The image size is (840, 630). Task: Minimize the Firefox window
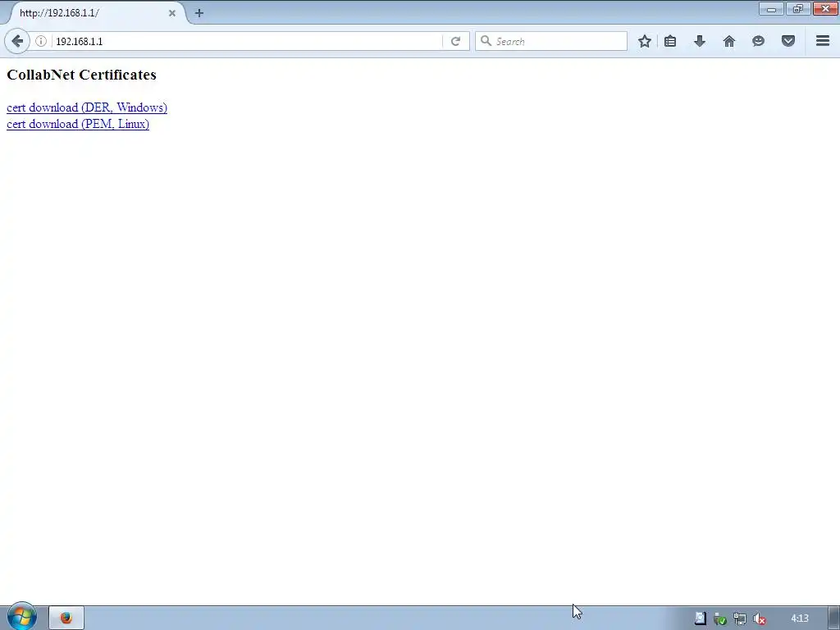771,8
